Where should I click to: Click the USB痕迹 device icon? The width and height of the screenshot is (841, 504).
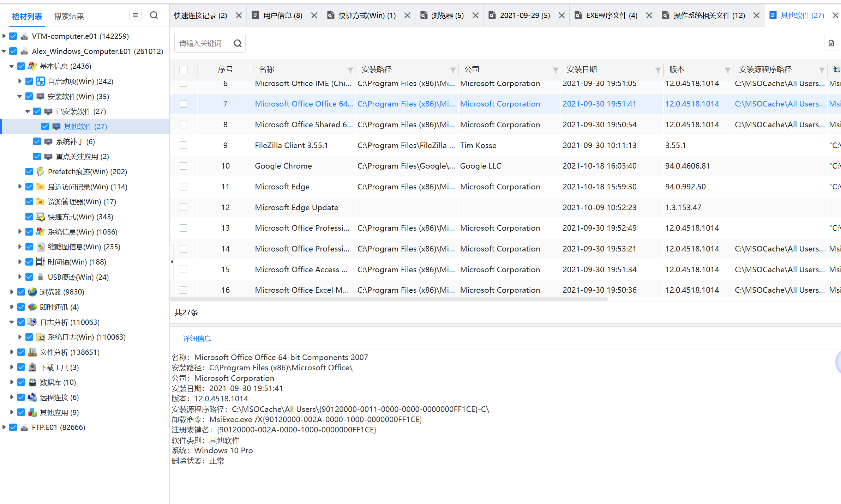click(x=40, y=277)
